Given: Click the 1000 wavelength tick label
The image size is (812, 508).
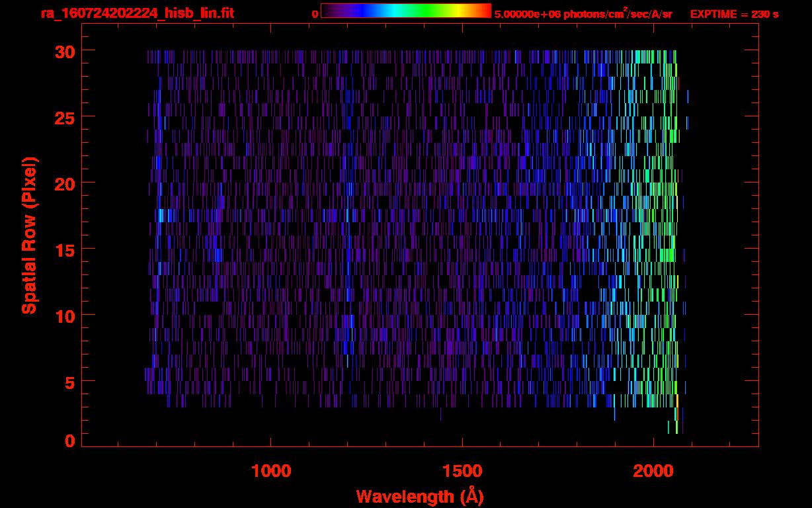Looking at the screenshot, I should [271, 471].
